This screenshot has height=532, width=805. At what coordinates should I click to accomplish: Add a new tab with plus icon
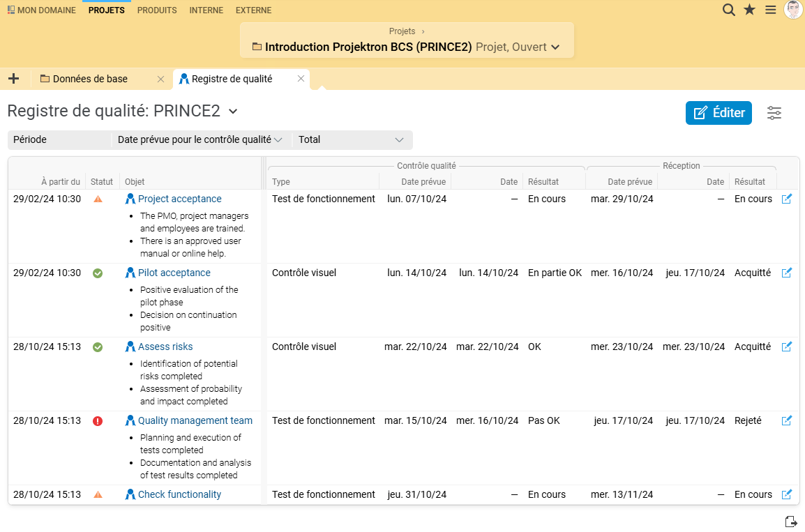tap(14, 79)
